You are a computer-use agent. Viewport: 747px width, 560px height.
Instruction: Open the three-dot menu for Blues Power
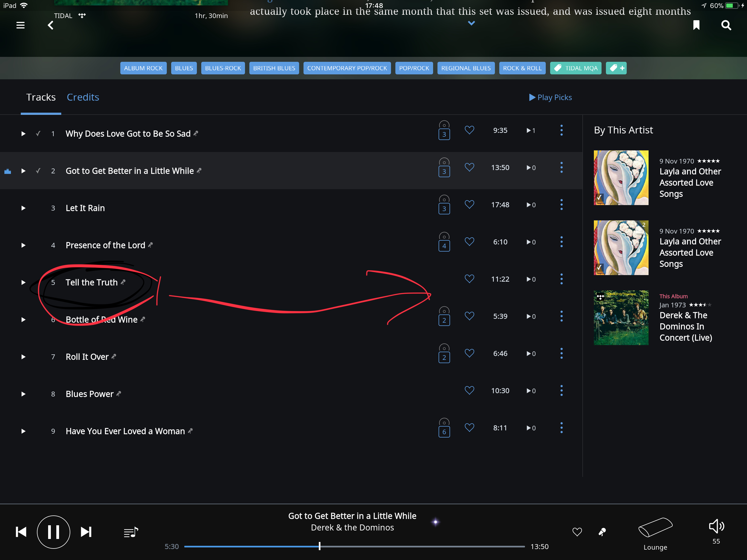point(561,390)
